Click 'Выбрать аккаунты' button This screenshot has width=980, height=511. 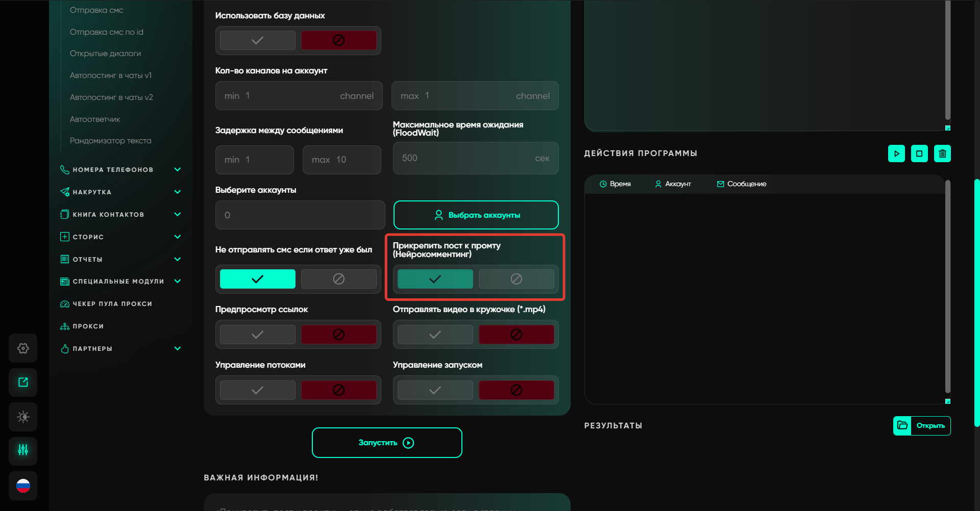[x=476, y=215]
